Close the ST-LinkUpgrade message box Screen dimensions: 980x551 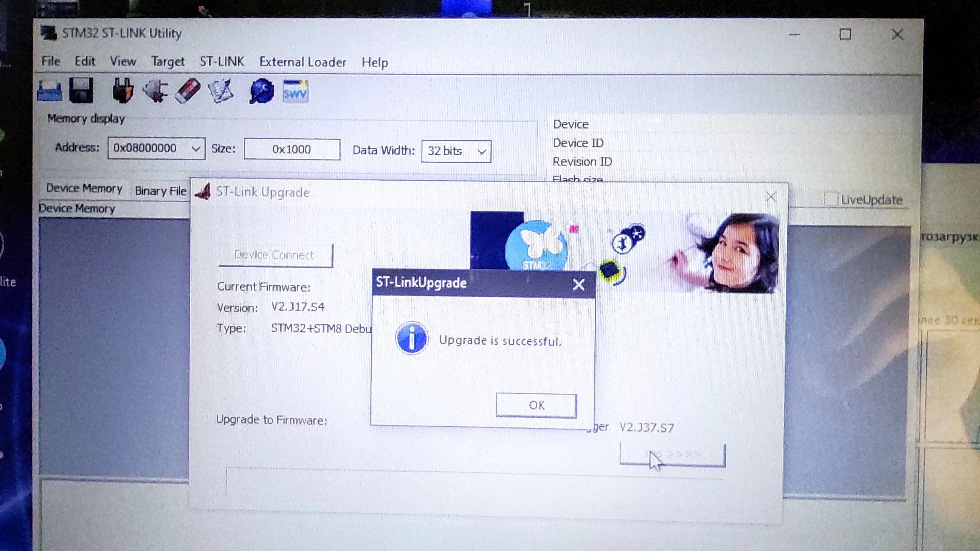578,285
